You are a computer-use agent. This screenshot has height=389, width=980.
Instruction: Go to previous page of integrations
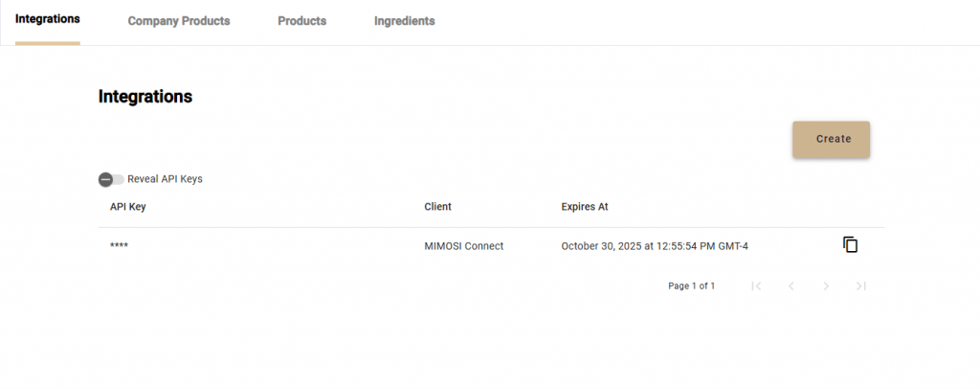[x=791, y=286]
